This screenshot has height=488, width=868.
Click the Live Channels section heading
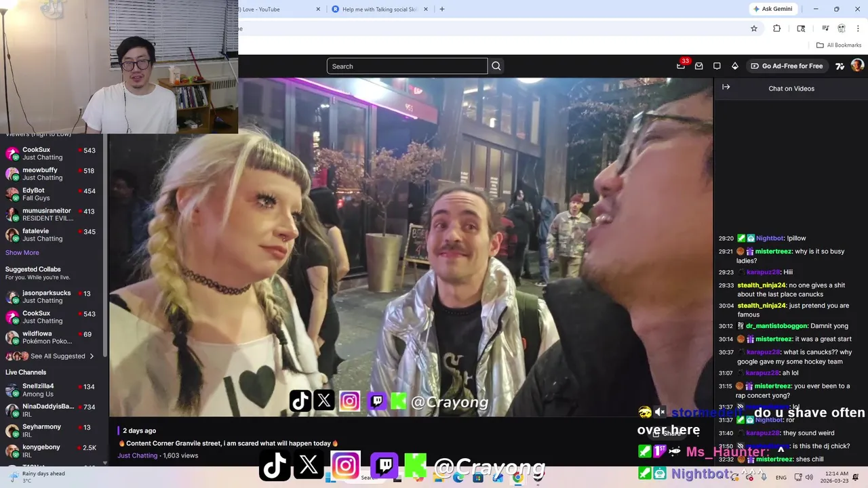pyautogui.click(x=26, y=372)
